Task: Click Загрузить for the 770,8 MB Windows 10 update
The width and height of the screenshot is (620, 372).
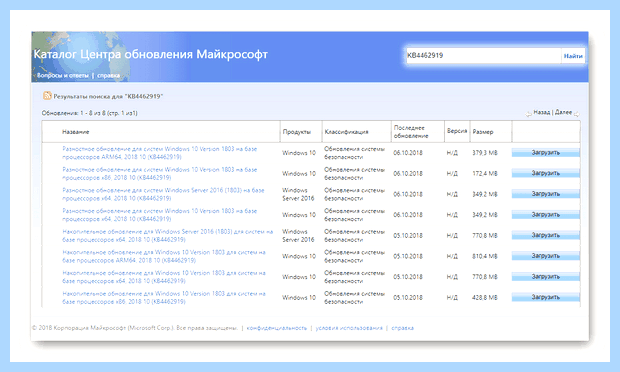Action: tap(546, 276)
